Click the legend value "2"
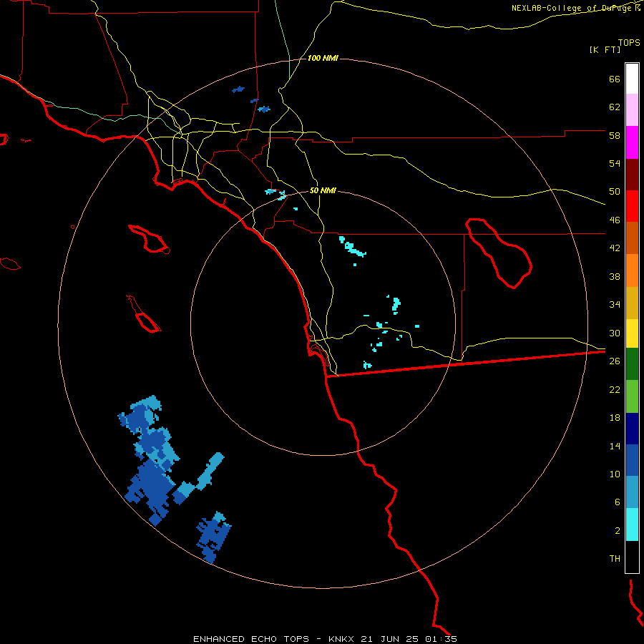The width and height of the screenshot is (644, 644). [618, 530]
